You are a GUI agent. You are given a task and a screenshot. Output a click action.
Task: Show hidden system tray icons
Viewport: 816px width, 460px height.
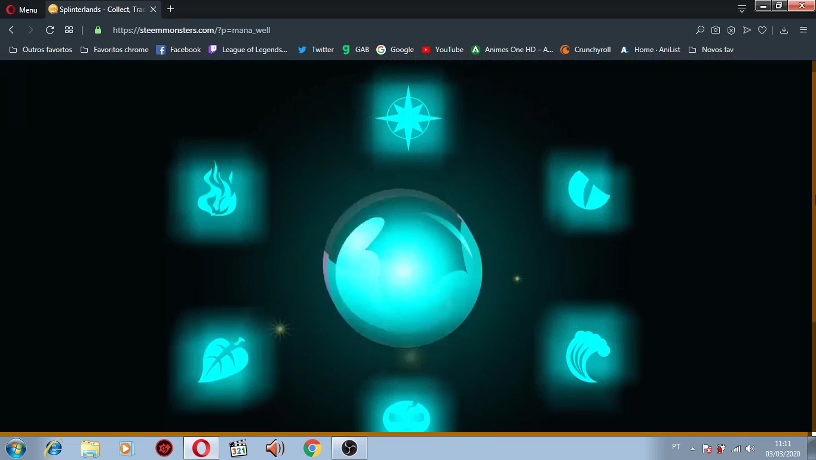click(x=693, y=448)
